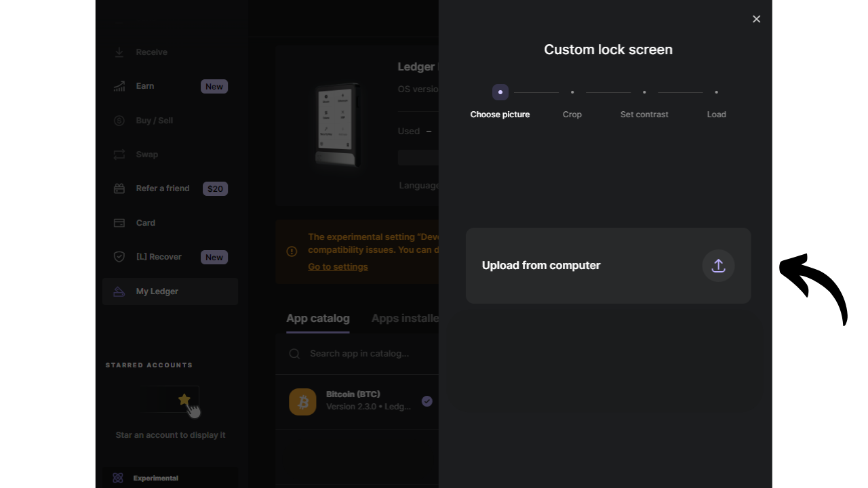The width and height of the screenshot is (868, 488).
Task: Open the Experimental settings icon
Action: click(118, 478)
